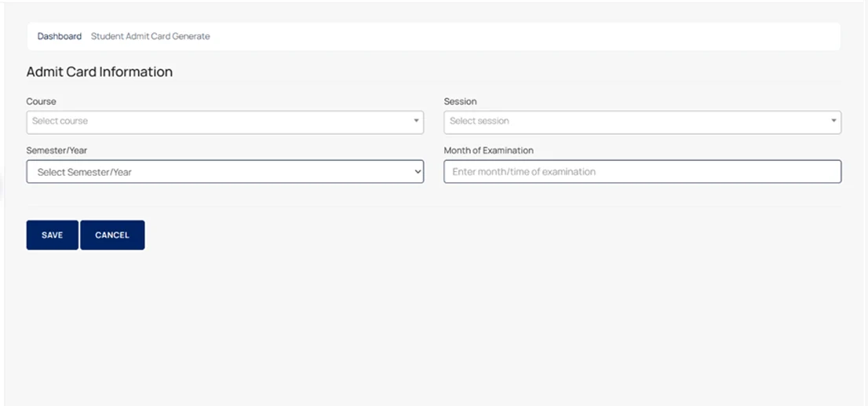Click the Month of Examination label
This screenshot has height=406, width=868.
(488, 150)
